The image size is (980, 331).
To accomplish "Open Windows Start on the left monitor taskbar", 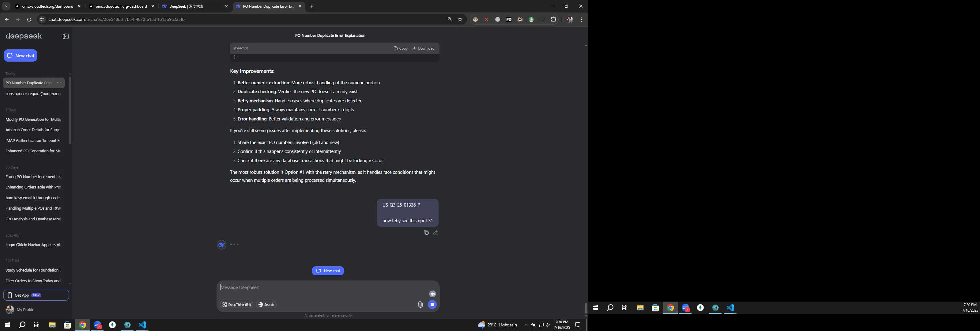I will [x=7, y=325].
